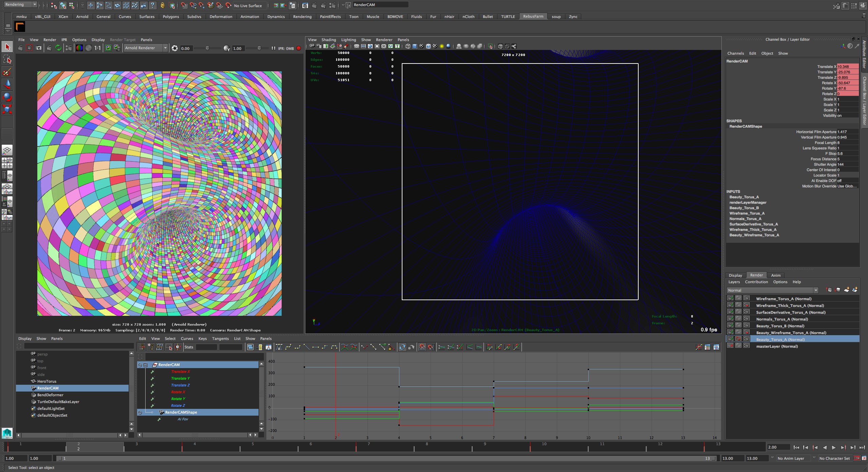The height and width of the screenshot is (472, 868).
Task: Click play forward button on timeline
Action: (x=834, y=448)
